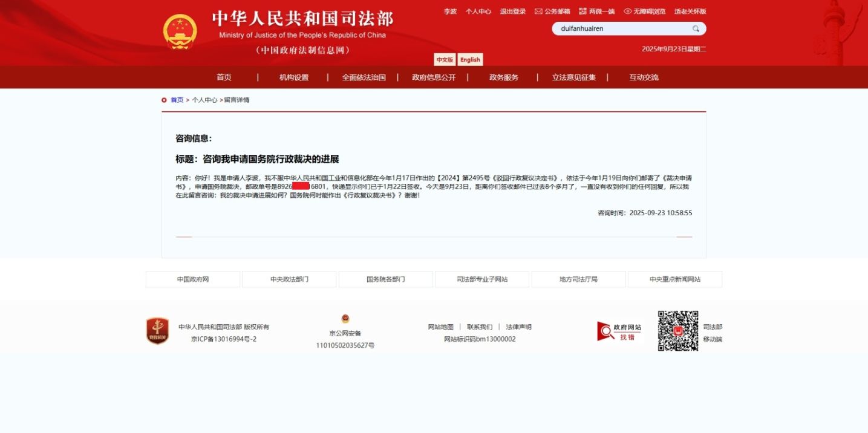Screen dimensions: 868x433
Task: Expand the 国务院各部门 links box
Action: pos(385,279)
